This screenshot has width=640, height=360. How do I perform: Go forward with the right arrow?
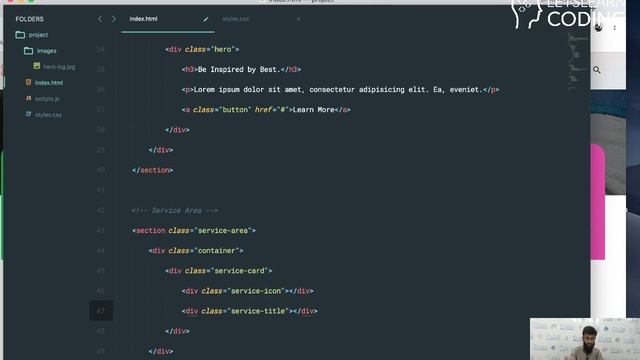(113, 19)
